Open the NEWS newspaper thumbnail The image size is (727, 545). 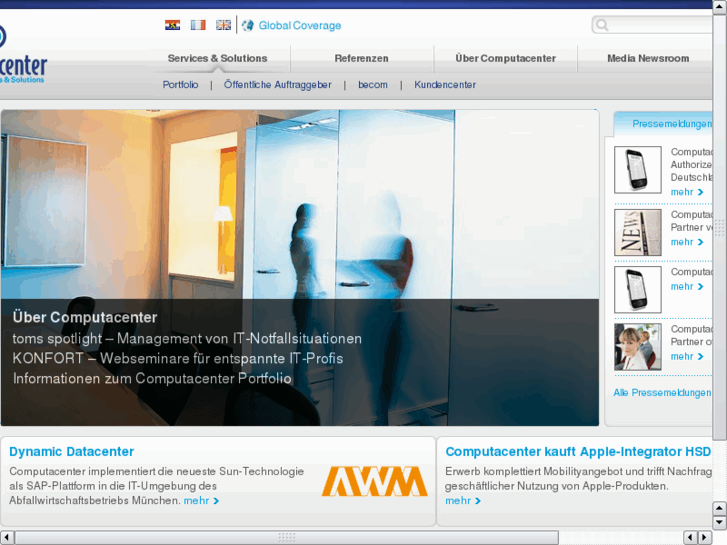[x=638, y=232]
